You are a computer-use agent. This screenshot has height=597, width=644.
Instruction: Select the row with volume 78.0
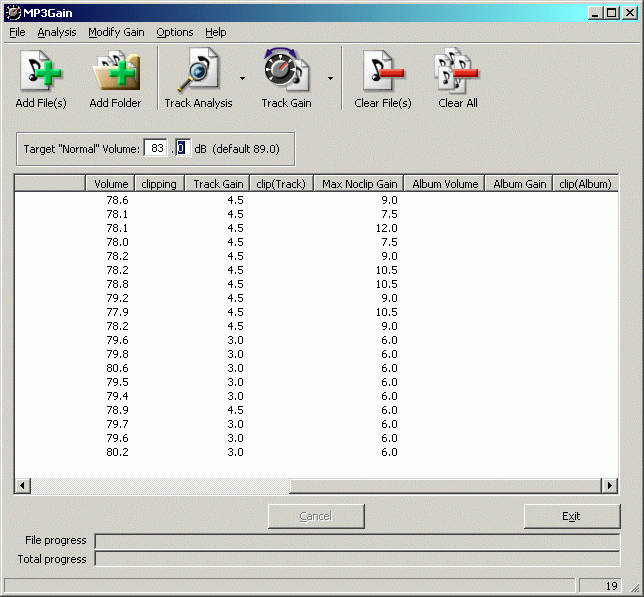[316, 242]
